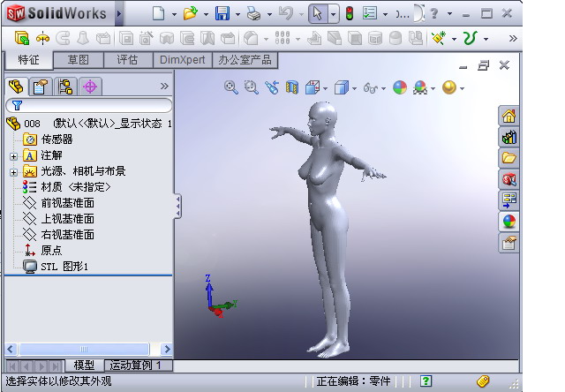Click Zoom to Fit in viewport
The height and width of the screenshot is (392, 565).
(x=230, y=87)
